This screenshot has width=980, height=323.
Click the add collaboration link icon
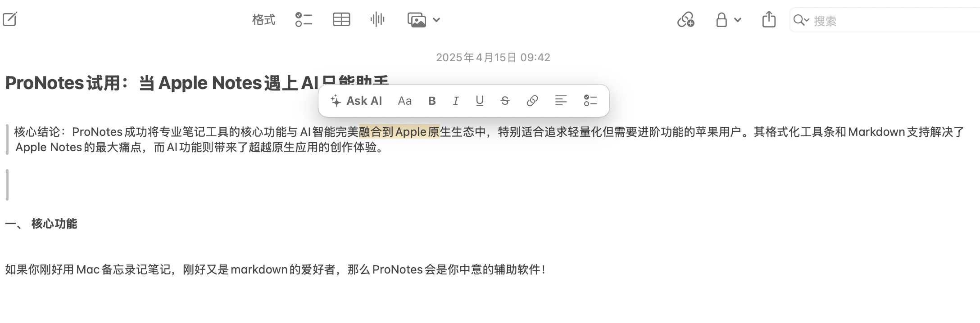point(685,20)
